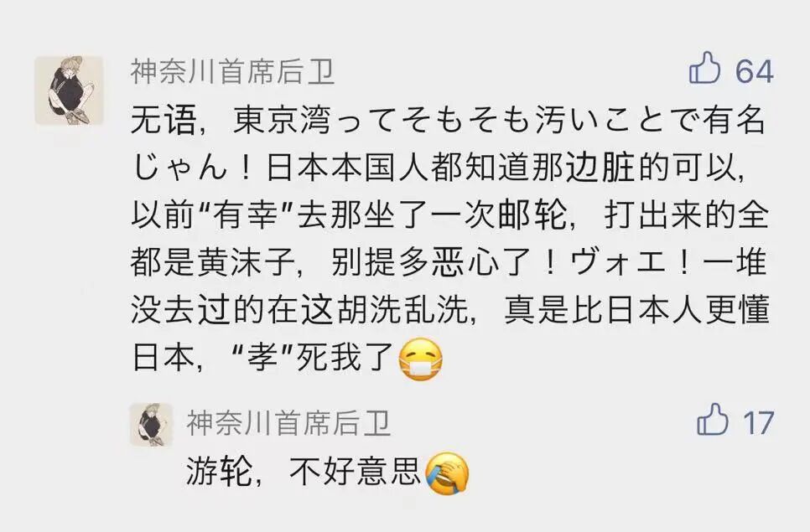Viewport: 810px width, 532px height.
Task: Select the reply text 游轮,不好意思
Action: [x=304, y=471]
